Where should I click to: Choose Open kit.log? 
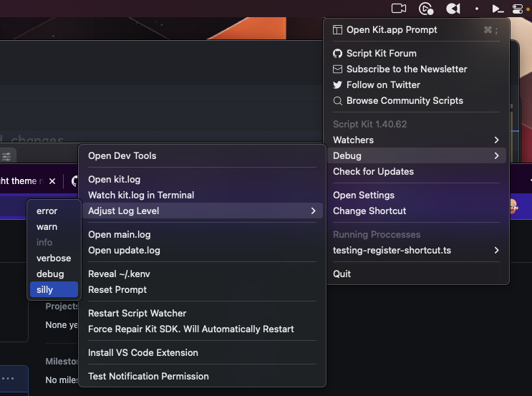tap(202, 179)
